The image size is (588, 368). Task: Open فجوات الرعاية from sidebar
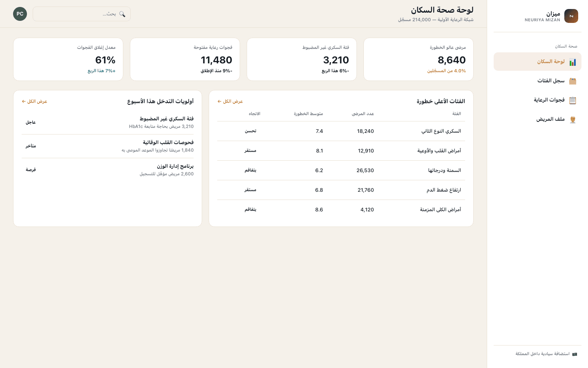[x=537, y=100]
